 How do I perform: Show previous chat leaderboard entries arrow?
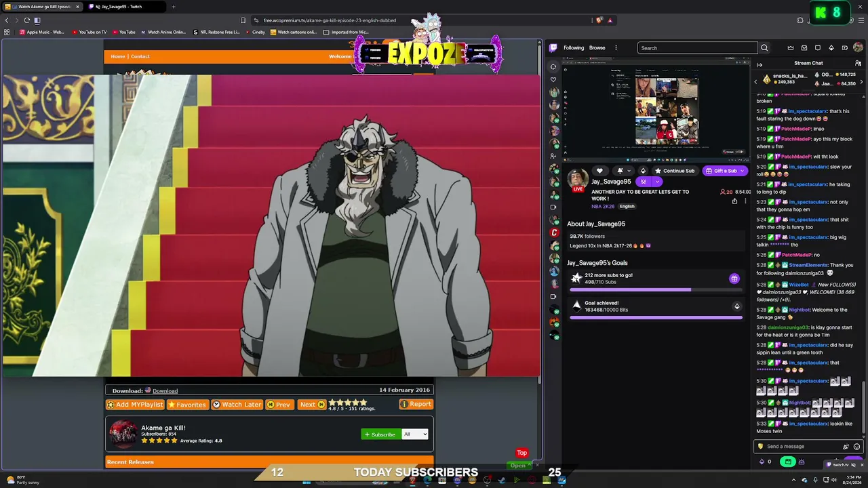(756, 81)
